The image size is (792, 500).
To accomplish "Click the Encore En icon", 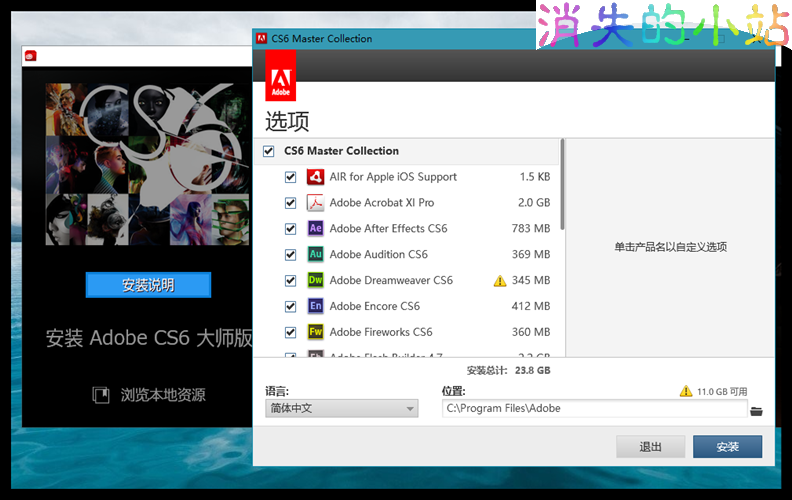I will [316, 306].
